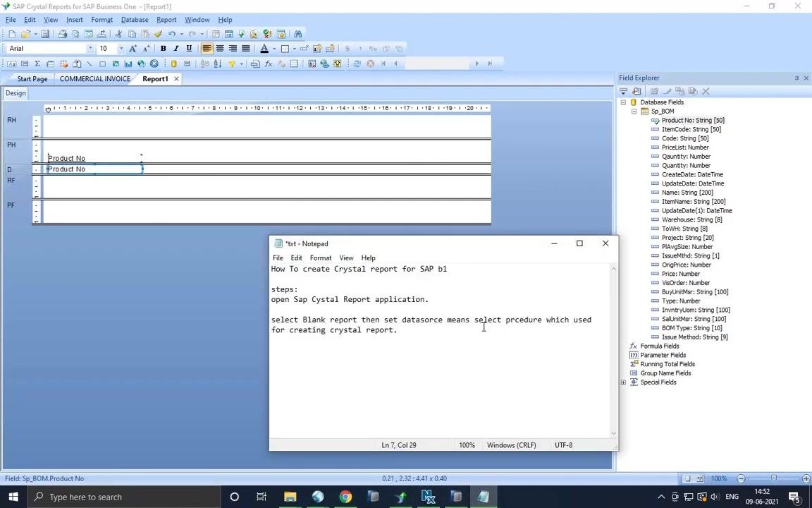Viewport: 812px width, 508px height.
Task: Expand the Special Fields node
Action: coord(624,382)
